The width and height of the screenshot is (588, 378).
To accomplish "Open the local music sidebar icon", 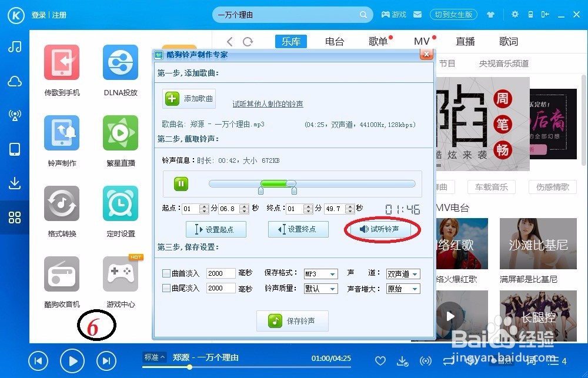I will pyautogui.click(x=15, y=47).
